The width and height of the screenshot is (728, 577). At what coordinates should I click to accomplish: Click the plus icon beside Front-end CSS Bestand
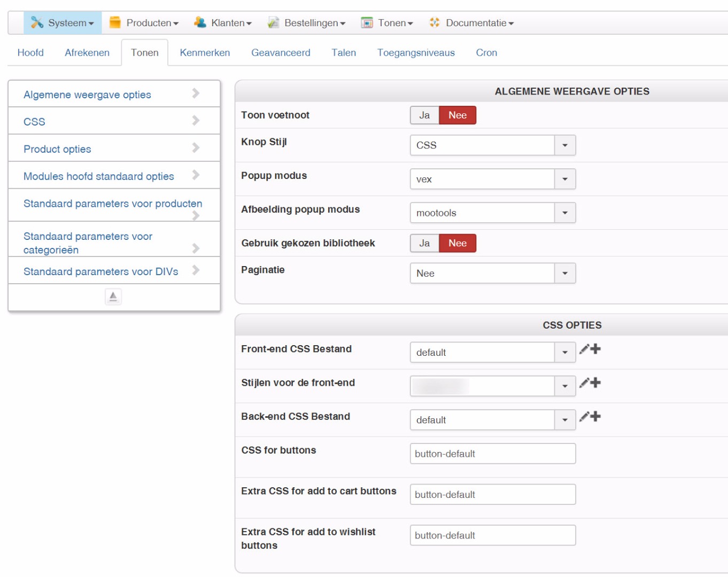(x=595, y=349)
